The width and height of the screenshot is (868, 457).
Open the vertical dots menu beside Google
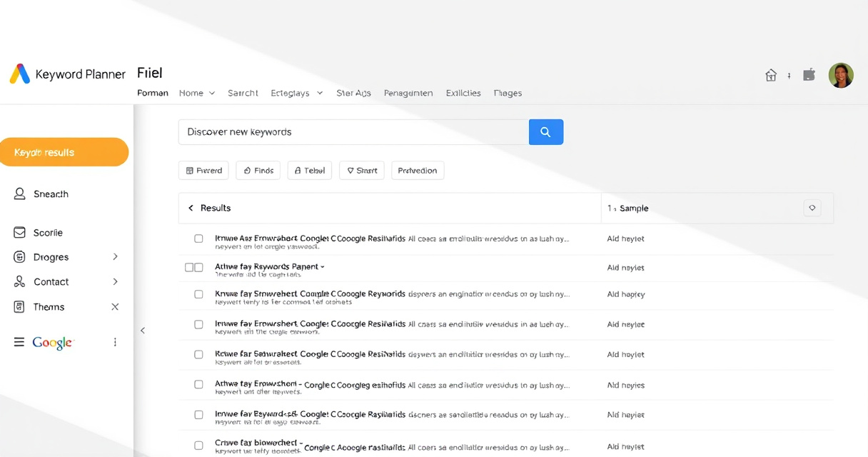click(115, 342)
